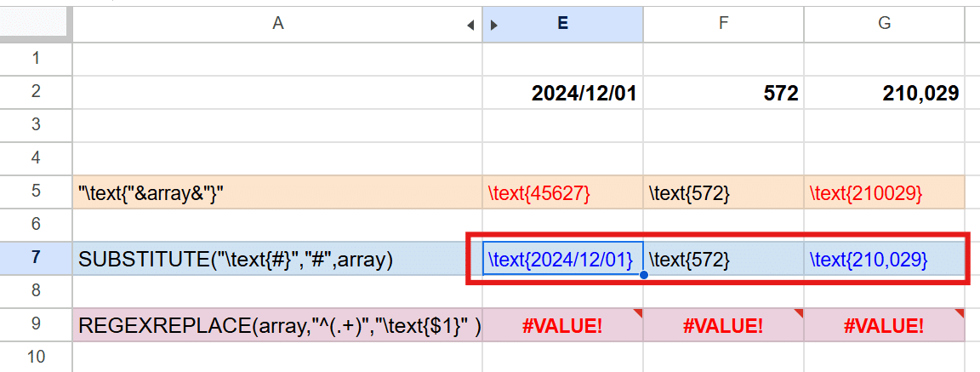Select row 7 header

pyautogui.click(x=37, y=258)
